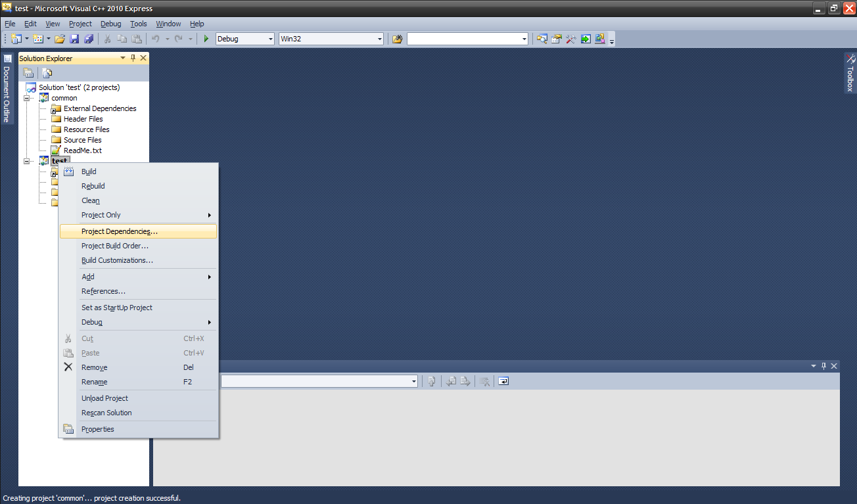
Task: Click the green arrow window toolbar icon
Action: click(585, 39)
